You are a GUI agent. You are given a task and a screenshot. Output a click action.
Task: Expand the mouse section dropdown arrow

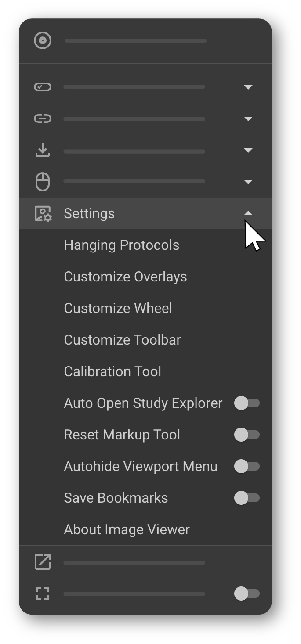pyautogui.click(x=248, y=182)
